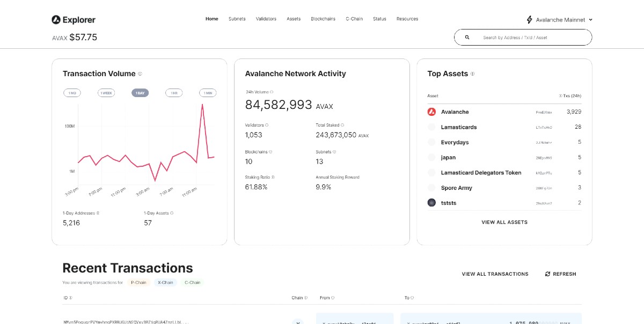Open the Spore Army asset name
The image size is (644, 324).
pos(457,188)
